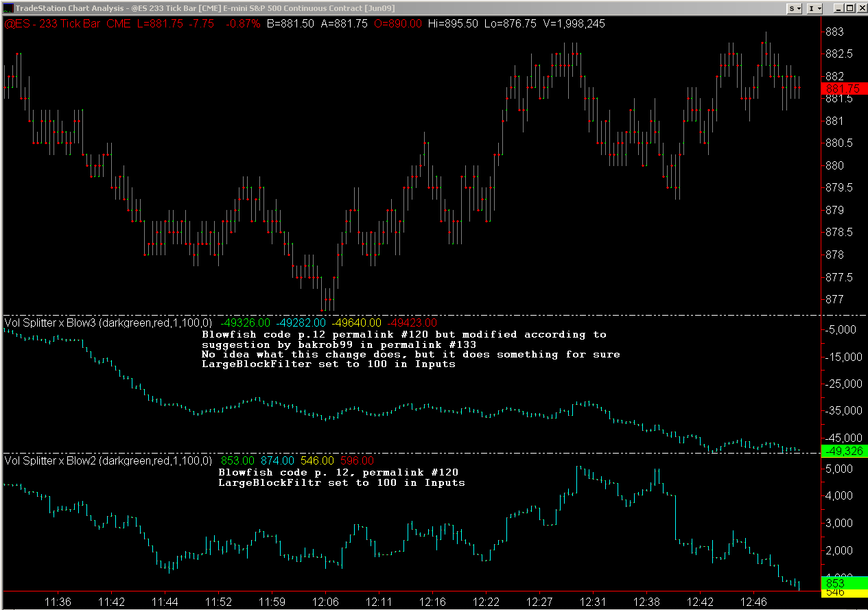Click the green 853 Blow2 value marker
This screenshot has width=868, height=610.
point(844,583)
